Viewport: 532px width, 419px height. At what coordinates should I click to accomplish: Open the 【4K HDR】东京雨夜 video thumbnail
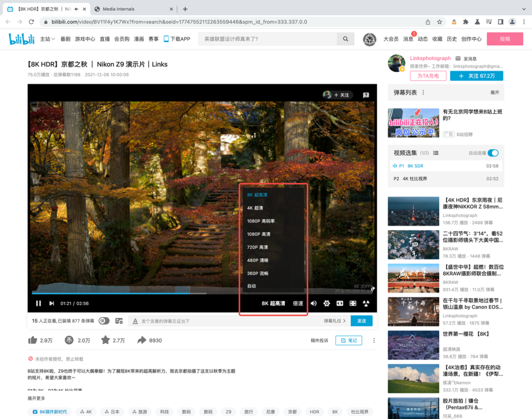tap(413, 211)
